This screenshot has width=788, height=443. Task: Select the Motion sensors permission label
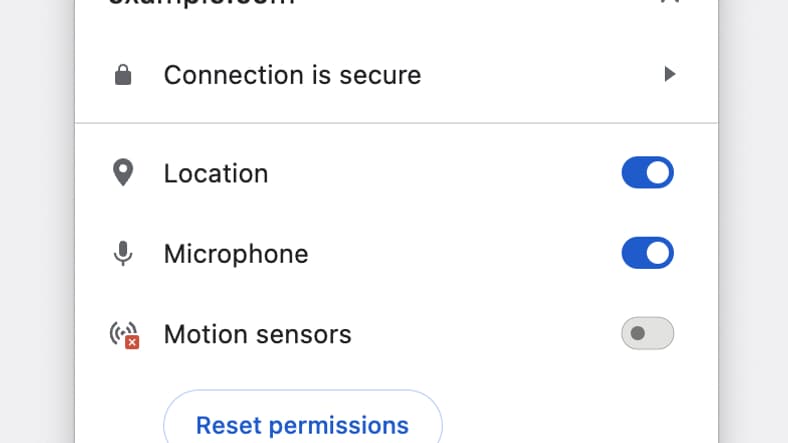pos(257,334)
